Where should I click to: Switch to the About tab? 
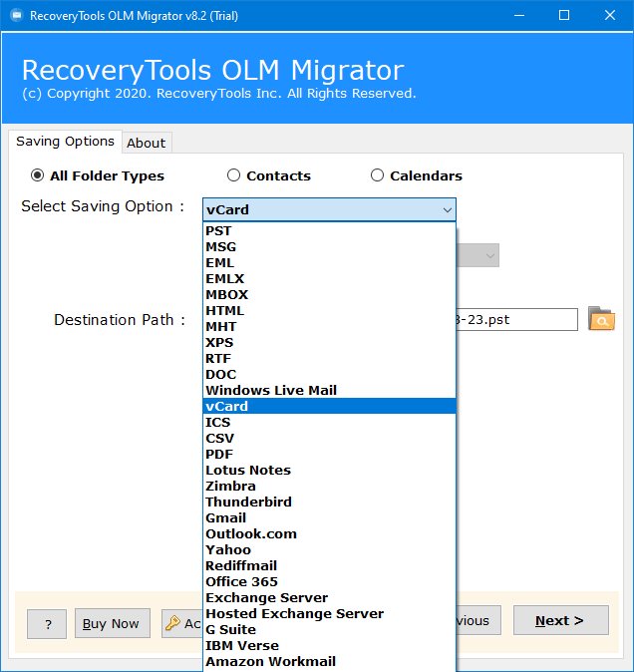pyautogui.click(x=147, y=143)
